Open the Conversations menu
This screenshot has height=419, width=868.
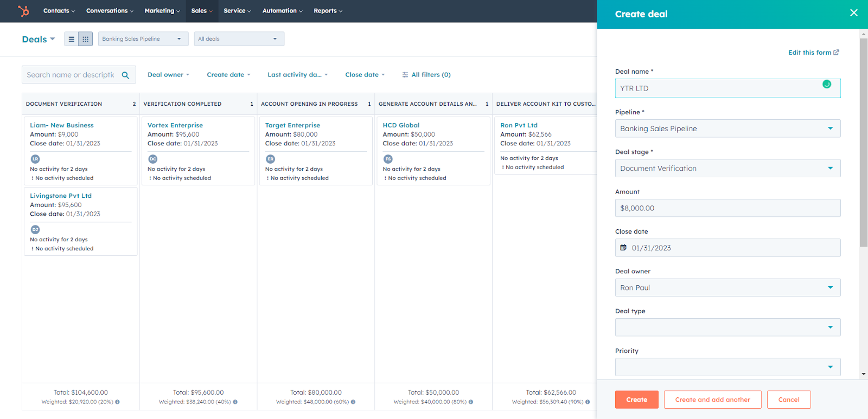pyautogui.click(x=110, y=11)
